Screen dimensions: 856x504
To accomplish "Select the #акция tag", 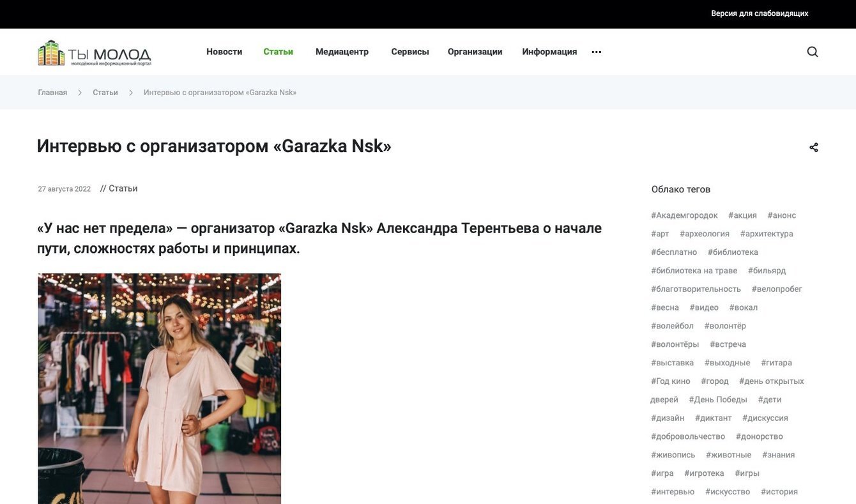I will [742, 216].
